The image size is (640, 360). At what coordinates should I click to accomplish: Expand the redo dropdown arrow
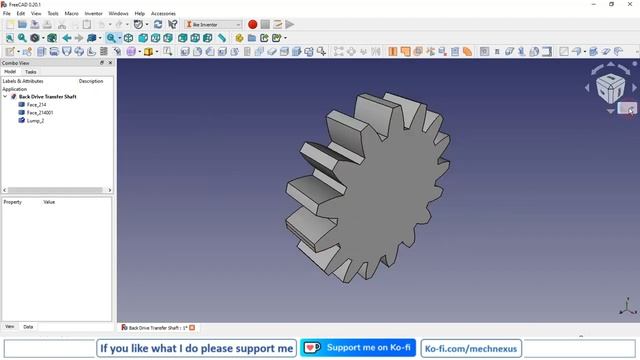pyautogui.click(x=127, y=24)
